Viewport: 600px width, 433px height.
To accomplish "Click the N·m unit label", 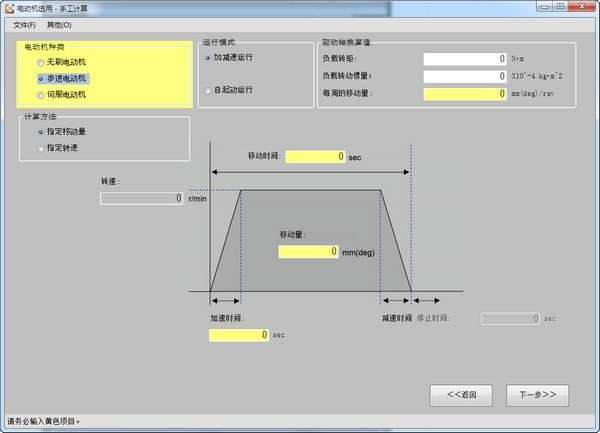I will (x=518, y=59).
